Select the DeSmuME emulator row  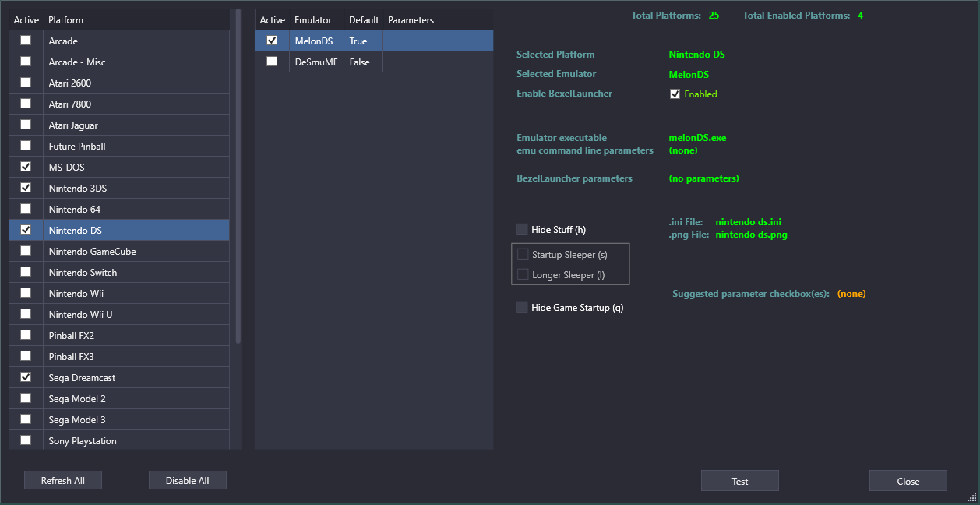click(316, 62)
